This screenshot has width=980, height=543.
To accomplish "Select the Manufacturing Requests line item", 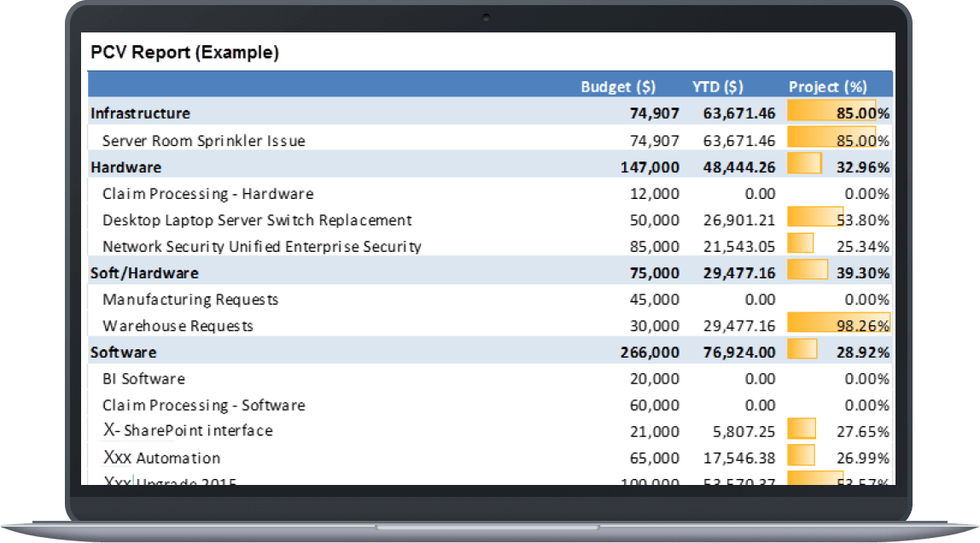I will tap(190, 300).
